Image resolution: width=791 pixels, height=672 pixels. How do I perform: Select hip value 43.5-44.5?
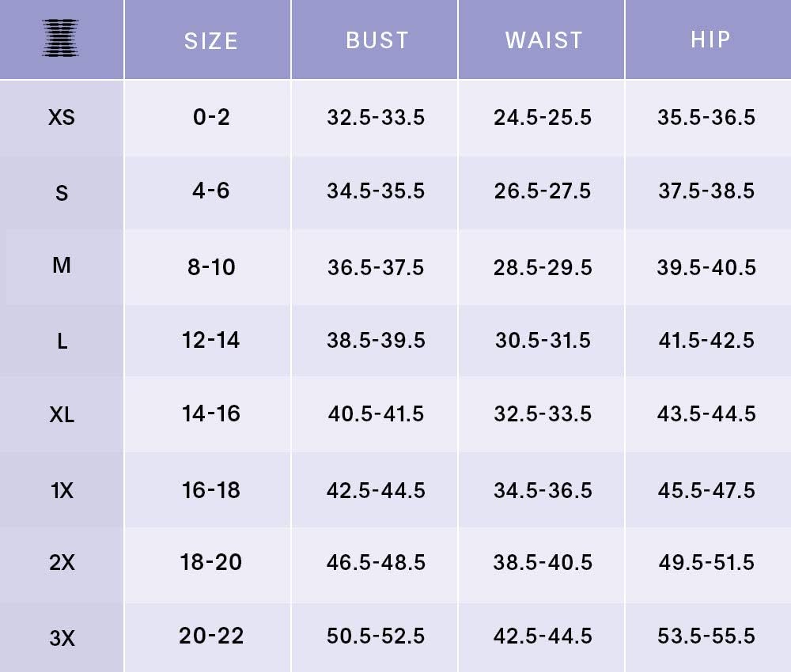(x=706, y=414)
